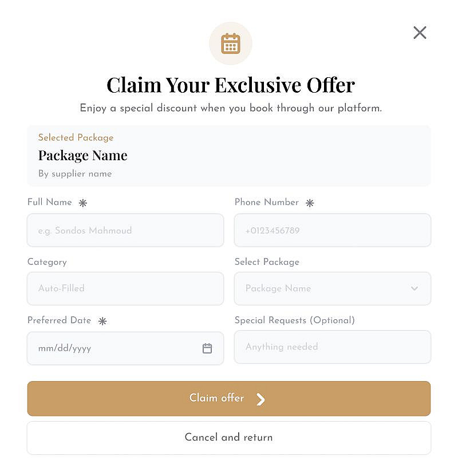Click the Package Name heading in the card
Image resolution: width=458 pixels, height=476 pixels.
[83, 156]
